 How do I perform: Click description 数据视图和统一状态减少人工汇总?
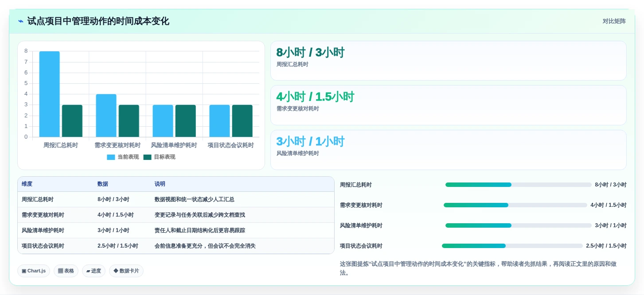(x=195, y=199)
